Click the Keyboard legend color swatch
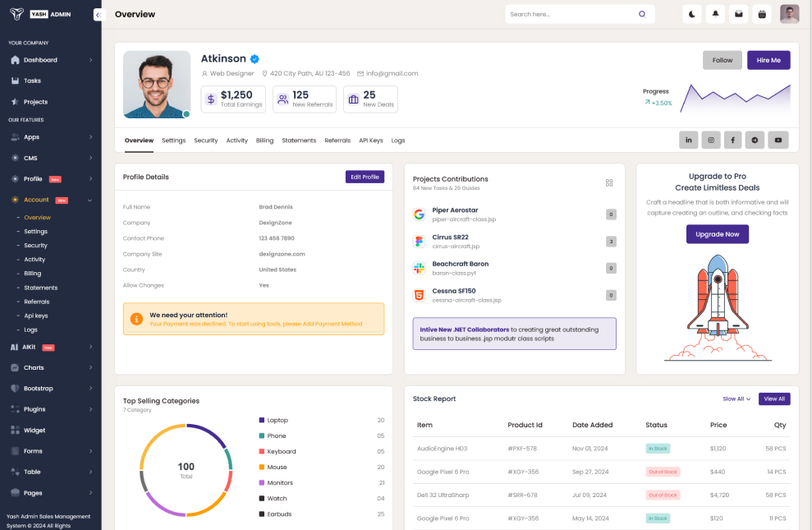 (262, 451)
